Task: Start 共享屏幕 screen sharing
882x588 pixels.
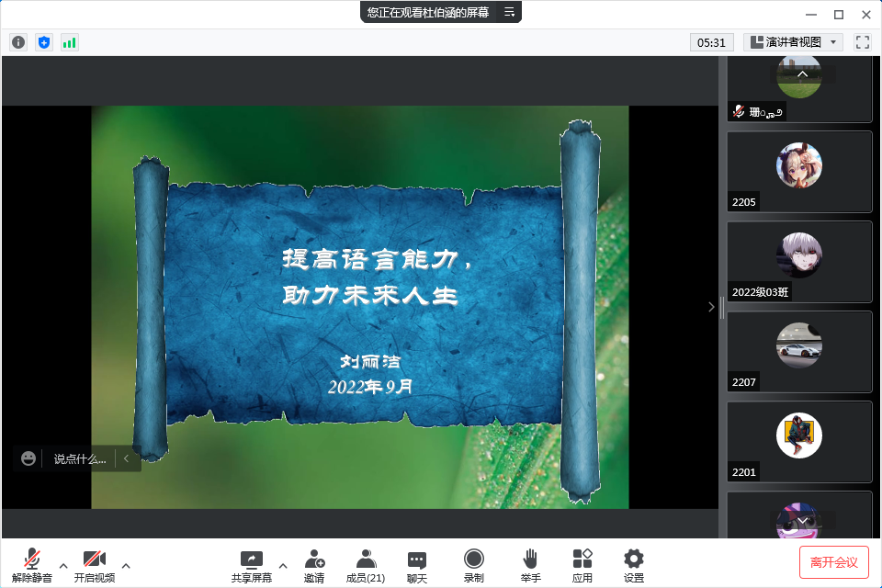Action: point(251,565)
